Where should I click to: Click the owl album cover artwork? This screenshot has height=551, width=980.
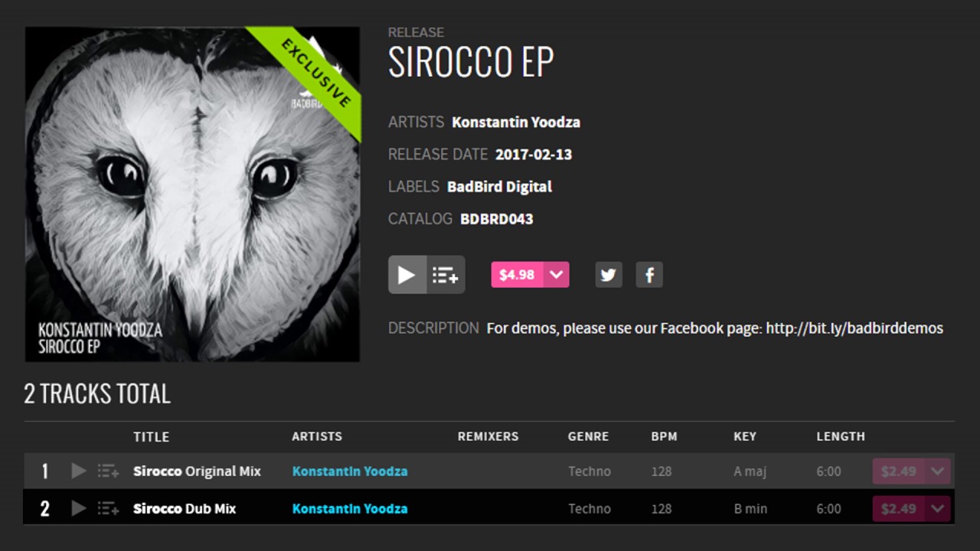coord(192,194)
